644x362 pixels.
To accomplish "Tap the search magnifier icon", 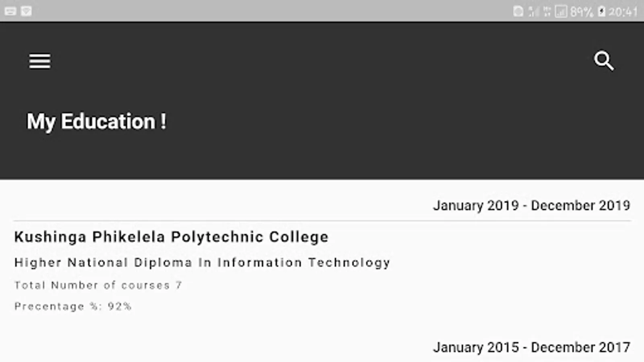I will [604, 61].
